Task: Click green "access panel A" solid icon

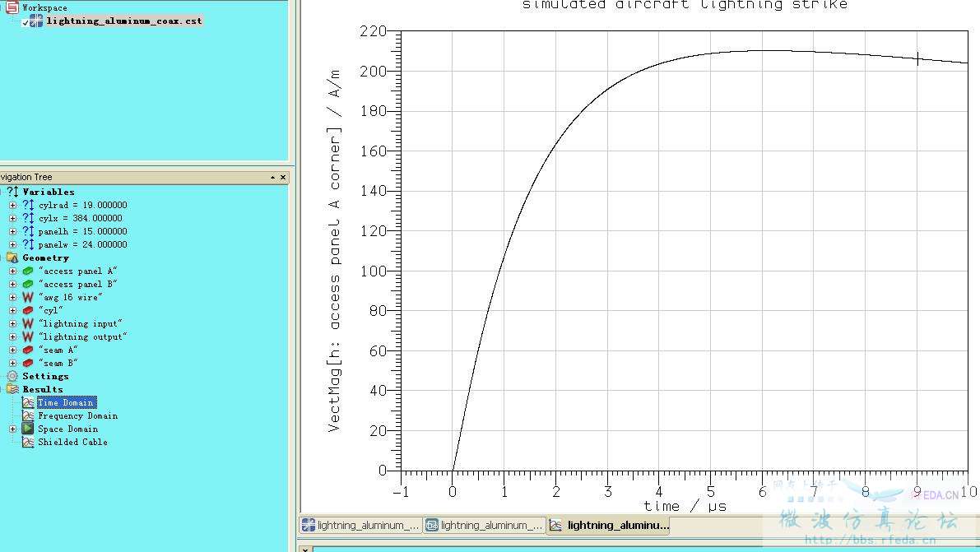Action: (28, 271)
